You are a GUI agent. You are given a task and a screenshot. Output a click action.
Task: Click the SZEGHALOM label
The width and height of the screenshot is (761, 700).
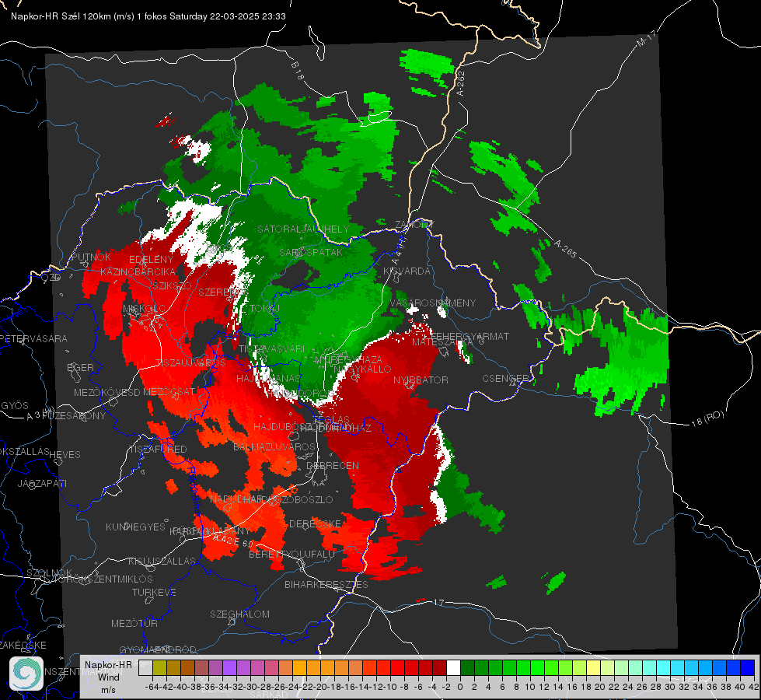point(239,614)
